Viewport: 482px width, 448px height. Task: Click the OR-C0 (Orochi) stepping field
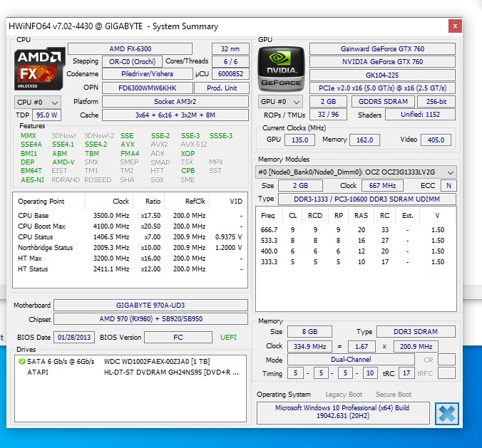[132, 62]
